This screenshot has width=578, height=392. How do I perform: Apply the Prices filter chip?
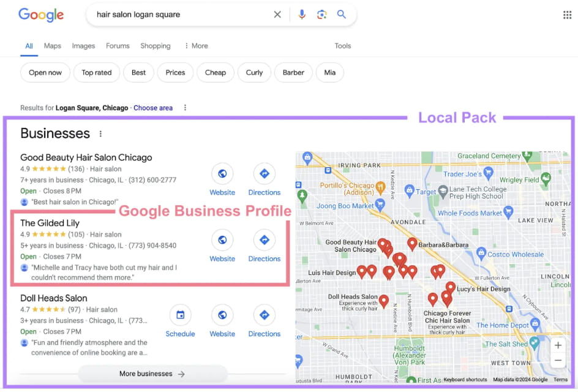(x=175, y=73)
